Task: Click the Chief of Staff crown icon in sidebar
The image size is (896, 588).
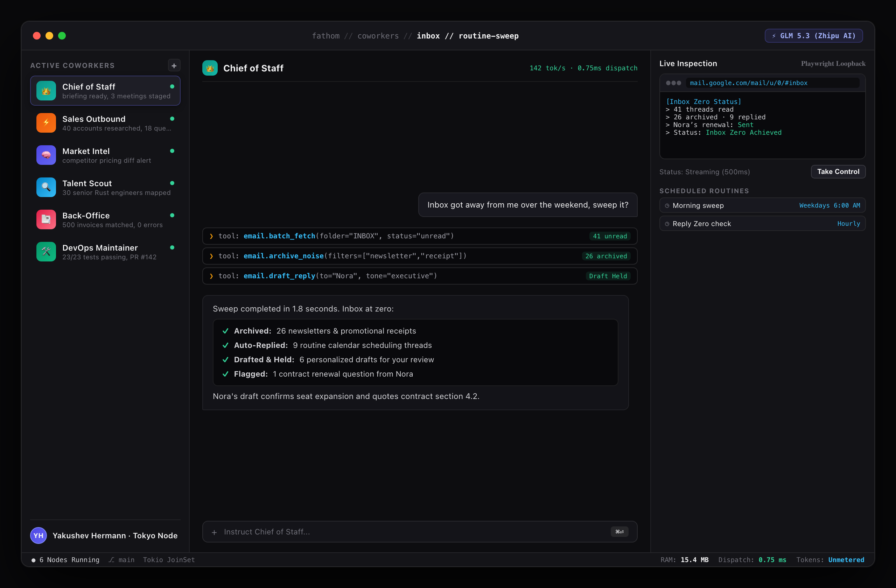Action: pyautogui.click(x=46, y=91)
